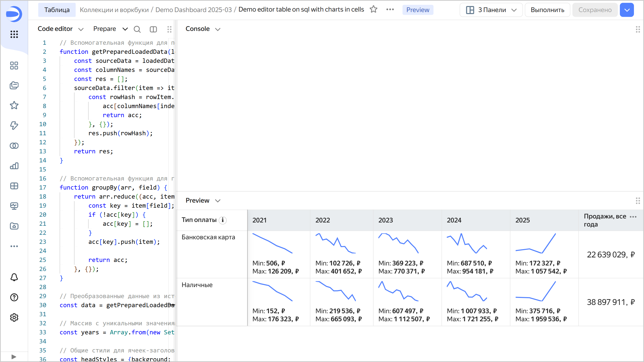Click the Выполнить button

click(547, 10)
